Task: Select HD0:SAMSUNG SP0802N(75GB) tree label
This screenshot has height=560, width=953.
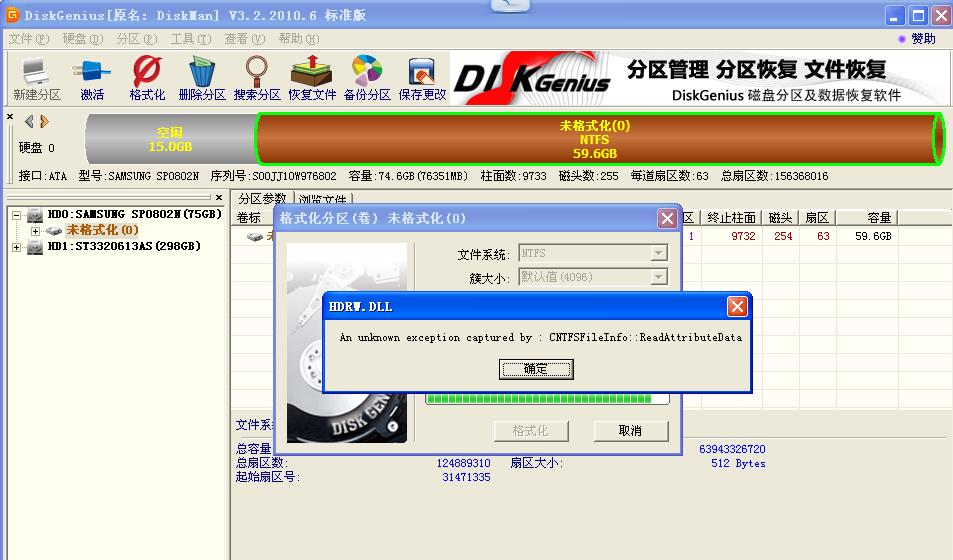Action: point(135,215)
